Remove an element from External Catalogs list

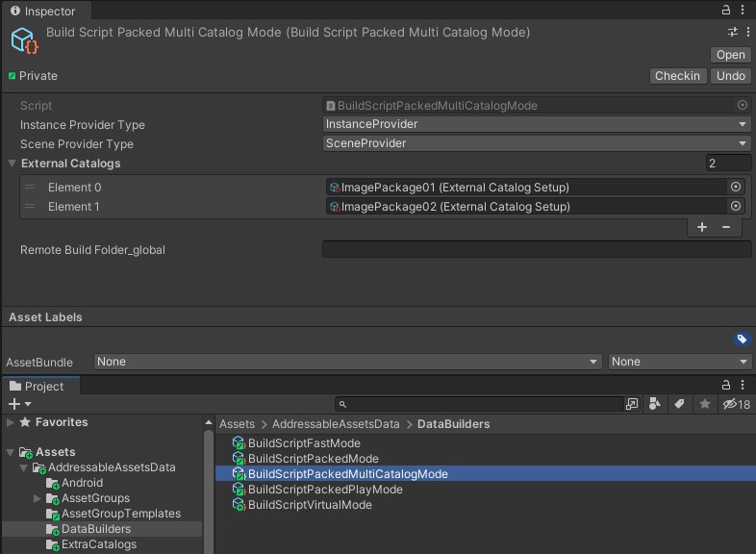click(x=726, y=227)
